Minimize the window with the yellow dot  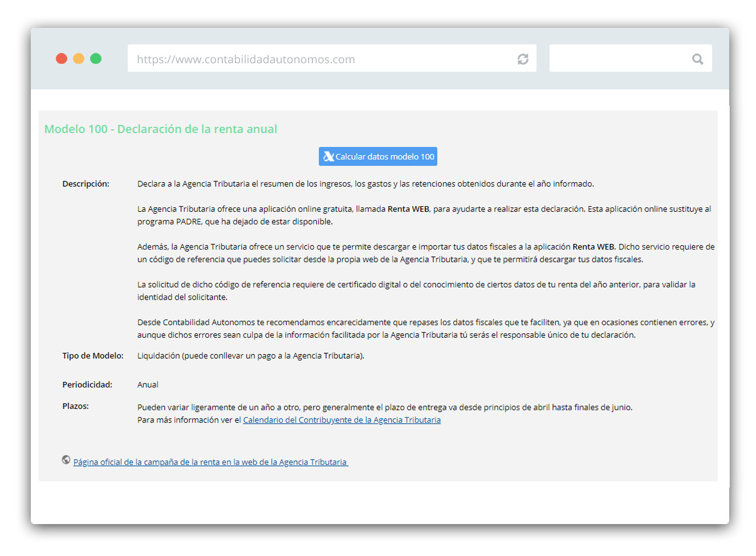[79, 59]
